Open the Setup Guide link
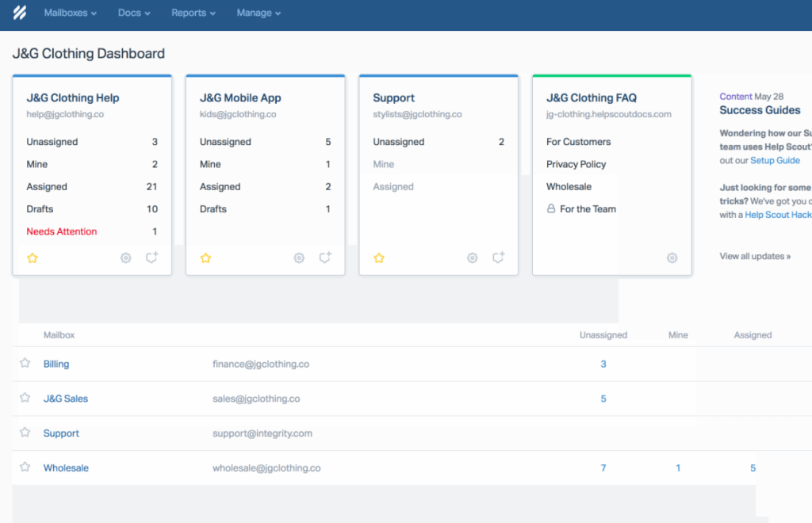The image size is (812, 523). [x=775, y=159]
